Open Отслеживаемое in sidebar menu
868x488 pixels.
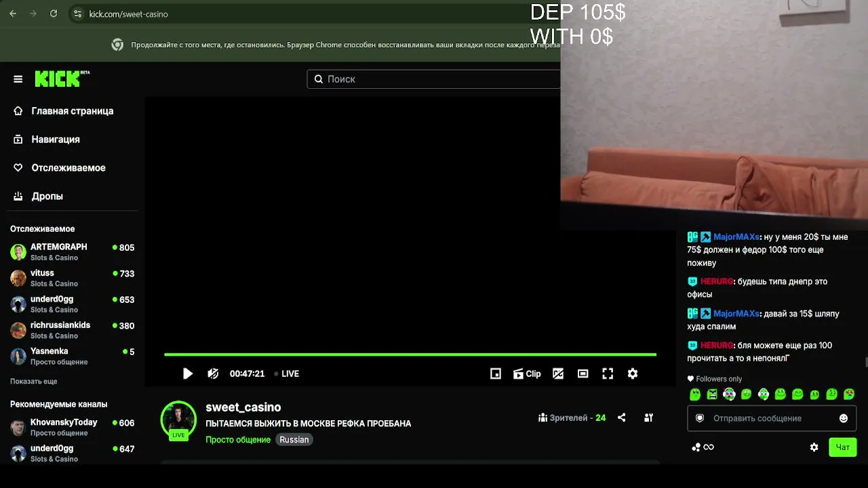click(x=68, y=168)
